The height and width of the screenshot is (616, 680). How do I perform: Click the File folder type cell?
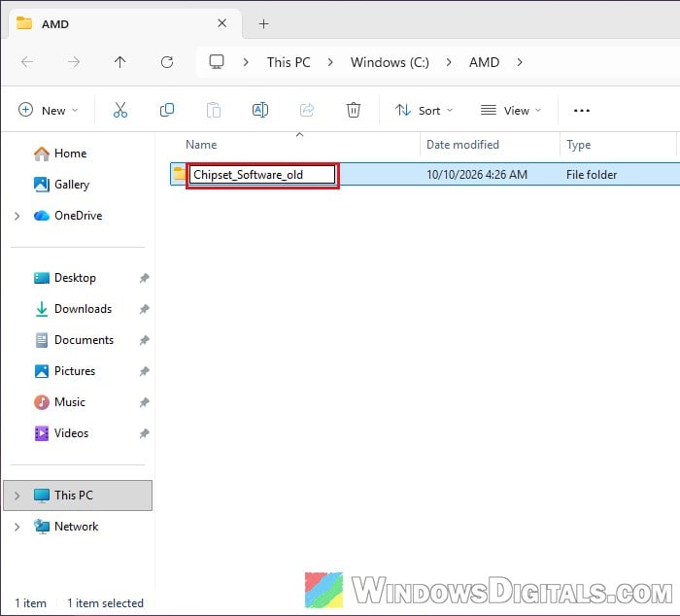pyautogui.click(x=592, y=175)
